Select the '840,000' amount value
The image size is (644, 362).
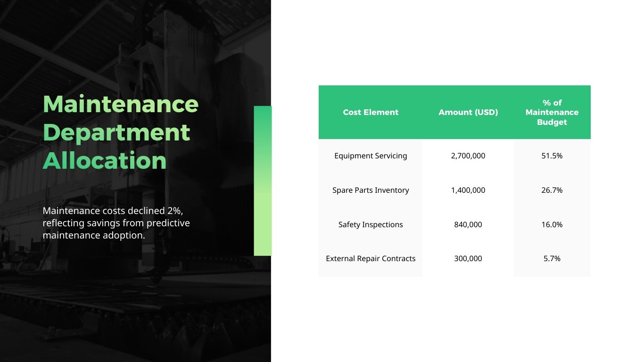[x=468, y=224]
